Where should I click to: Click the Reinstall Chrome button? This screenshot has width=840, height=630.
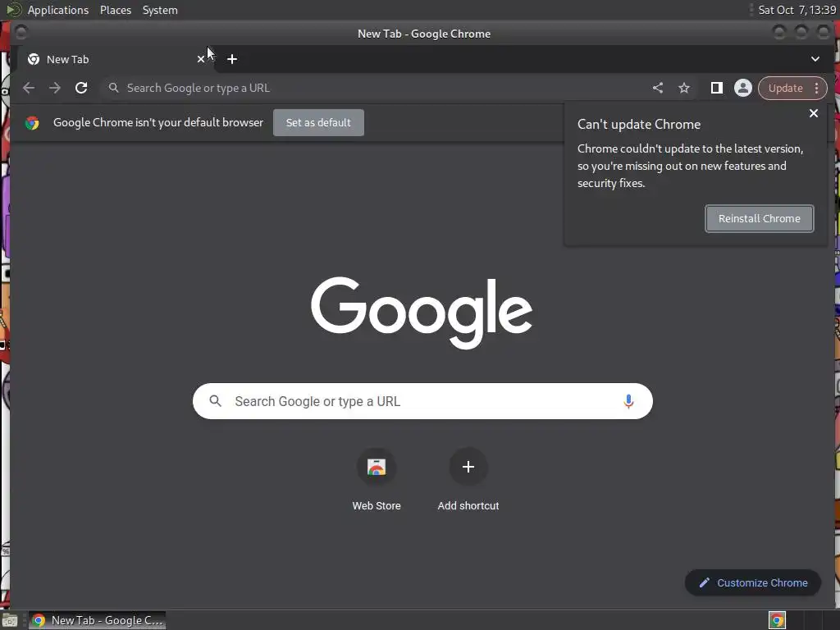coord(759,218)
